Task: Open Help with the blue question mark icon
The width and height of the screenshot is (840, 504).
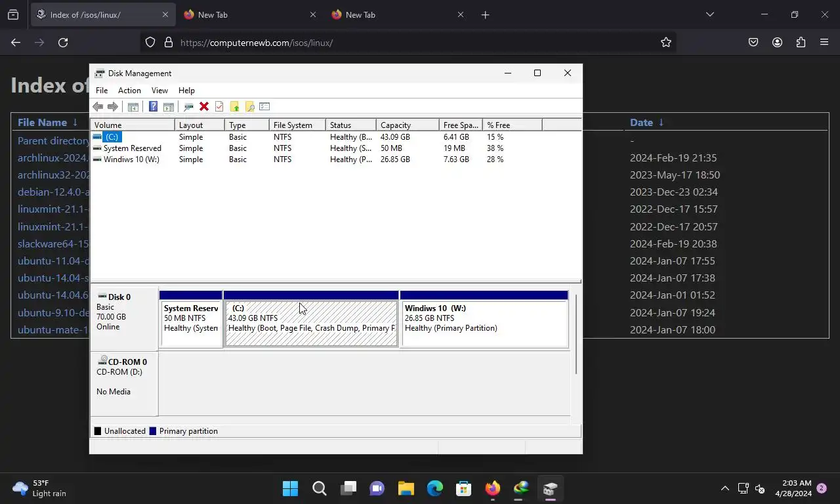Action: (153, 107)
